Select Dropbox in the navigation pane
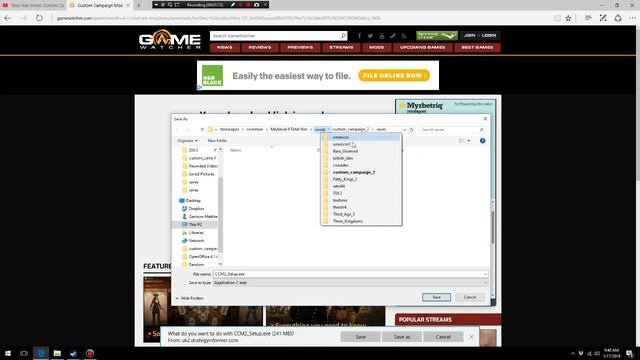Screen dimensions: 640x360 click(x=196, y=209)
